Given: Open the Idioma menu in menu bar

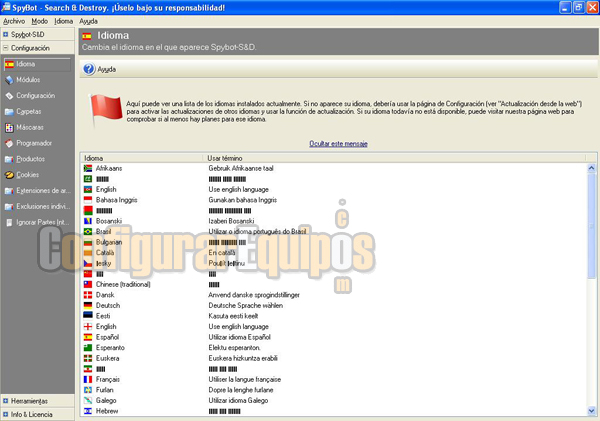Looking at the screenshot, I should point(64,21).
